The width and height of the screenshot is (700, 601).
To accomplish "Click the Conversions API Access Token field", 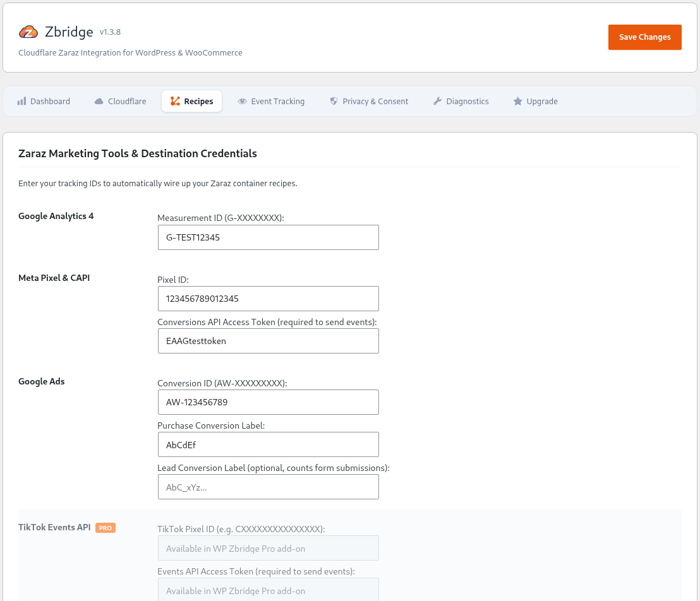I will click(269, 341).
